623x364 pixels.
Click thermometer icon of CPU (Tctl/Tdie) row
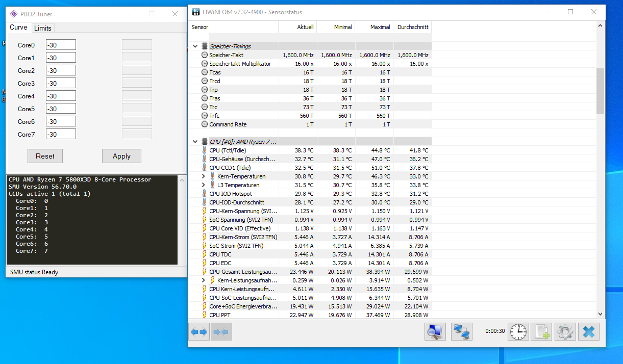coord(205,150)
